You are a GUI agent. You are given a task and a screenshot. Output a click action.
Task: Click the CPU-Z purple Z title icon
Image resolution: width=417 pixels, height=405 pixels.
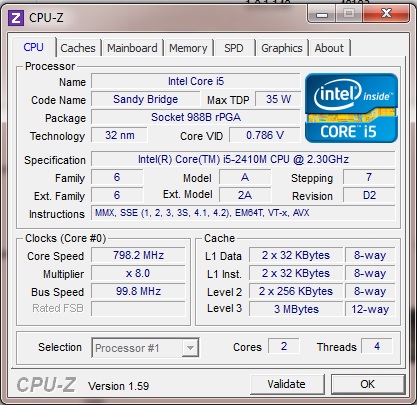coord(16,18)
